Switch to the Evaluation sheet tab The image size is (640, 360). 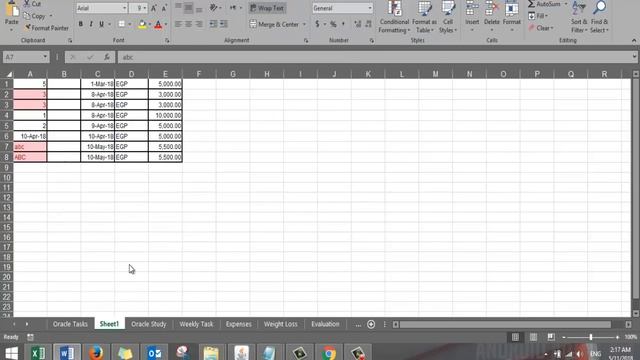[x=325, y=324]
